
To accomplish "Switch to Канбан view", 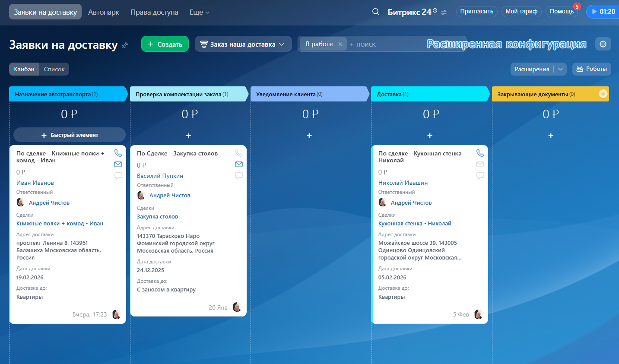I will coord(24,69).
